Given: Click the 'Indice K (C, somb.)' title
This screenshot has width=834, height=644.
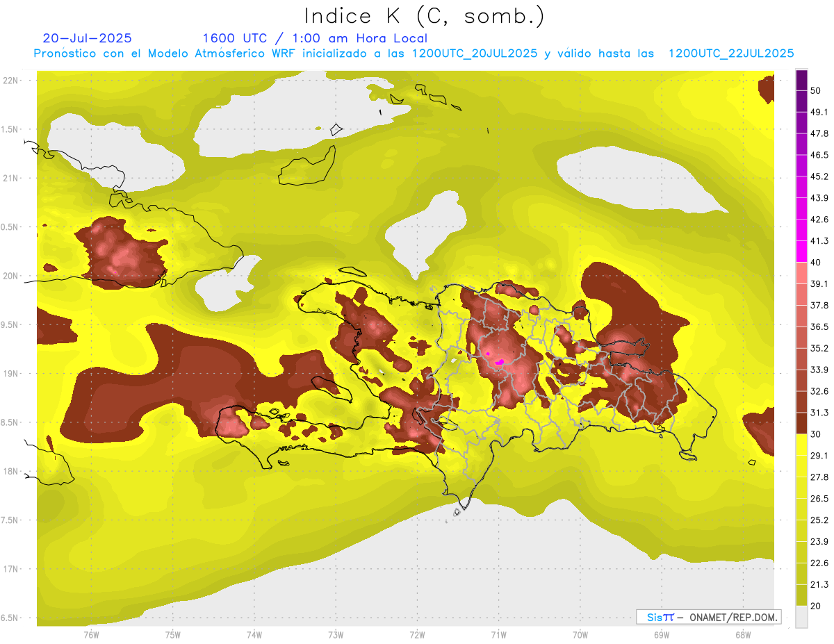Looking at the screenshot, I should (x=424, y=15).
